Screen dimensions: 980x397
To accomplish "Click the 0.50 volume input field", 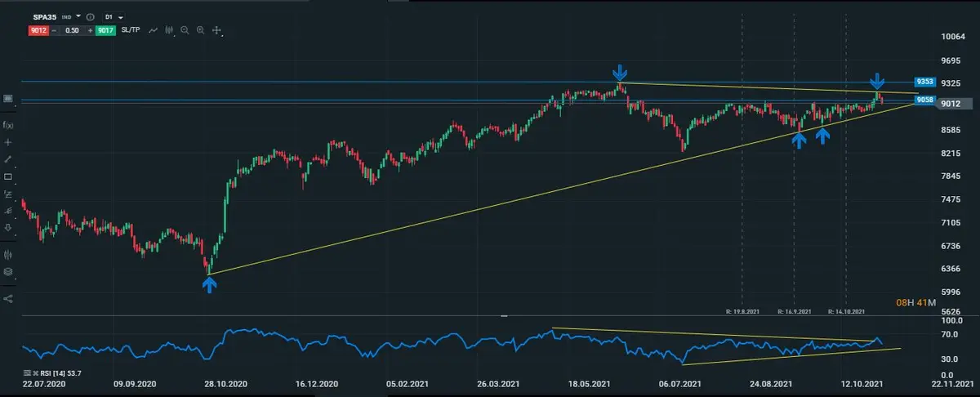I will pyautogui.click(x=71, y=30).
